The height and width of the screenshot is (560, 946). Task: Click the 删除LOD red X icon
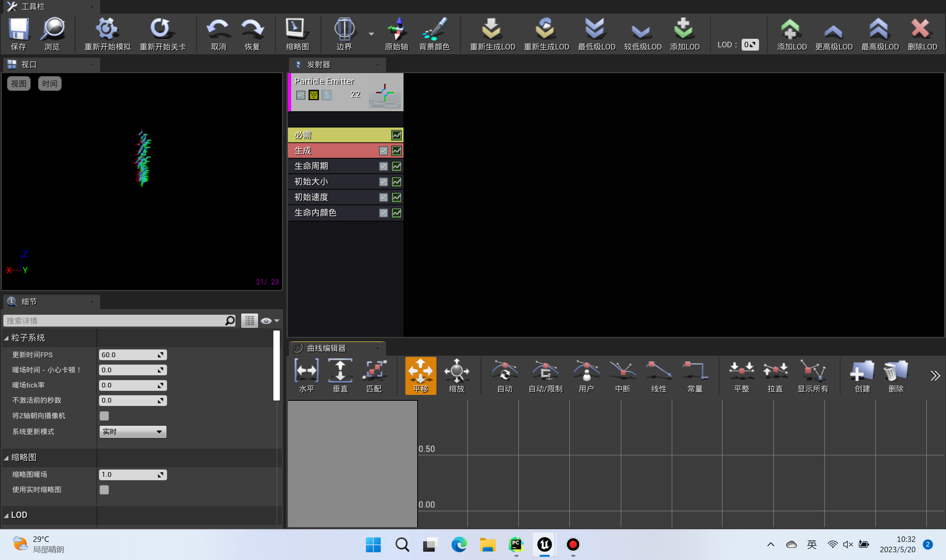[x=922, y=34]
